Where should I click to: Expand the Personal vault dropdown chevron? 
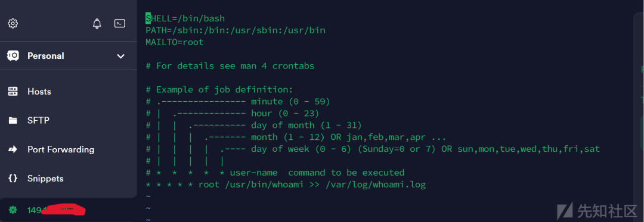(x=120, y=56)
